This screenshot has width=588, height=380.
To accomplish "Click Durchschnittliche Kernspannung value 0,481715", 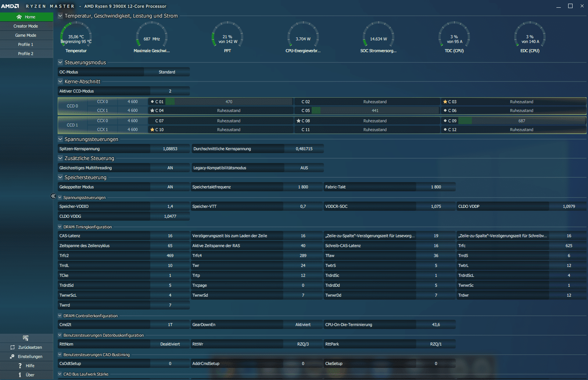I will pyautogui.click(x=304, y=149).
